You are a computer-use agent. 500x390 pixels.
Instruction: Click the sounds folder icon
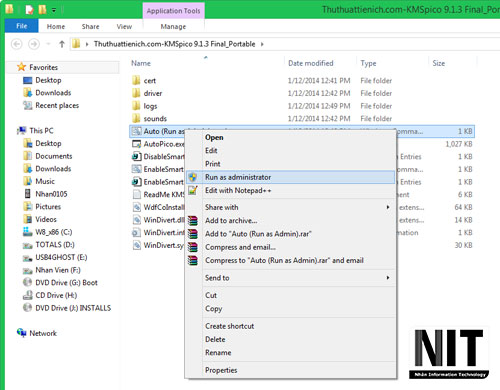click(136, 118)
